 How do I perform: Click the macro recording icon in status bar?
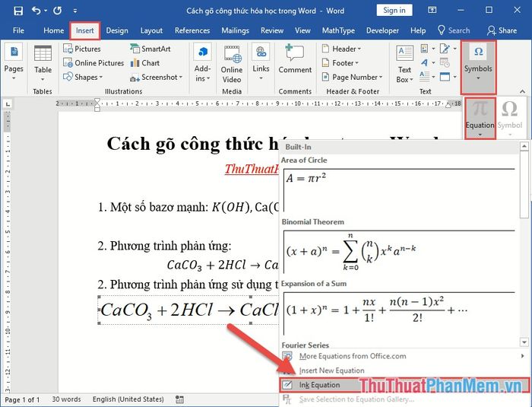click(180, 399)
